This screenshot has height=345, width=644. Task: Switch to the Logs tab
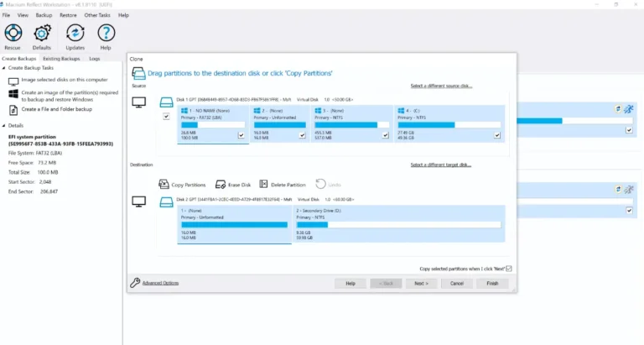95,59
